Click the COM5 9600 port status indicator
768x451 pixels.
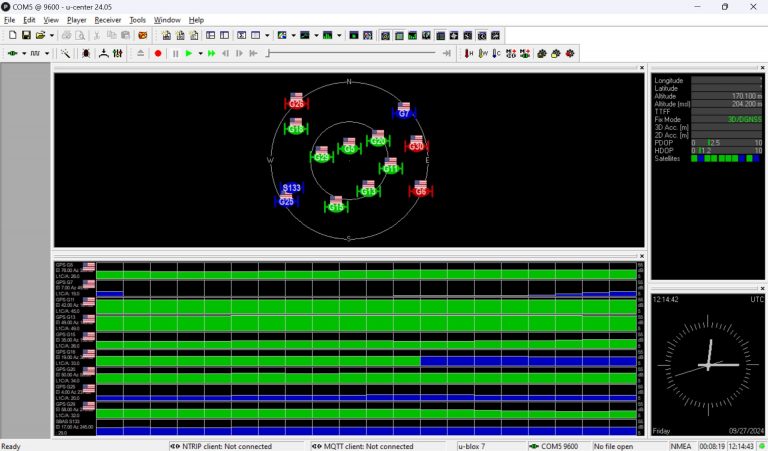(x=558, y=446)
